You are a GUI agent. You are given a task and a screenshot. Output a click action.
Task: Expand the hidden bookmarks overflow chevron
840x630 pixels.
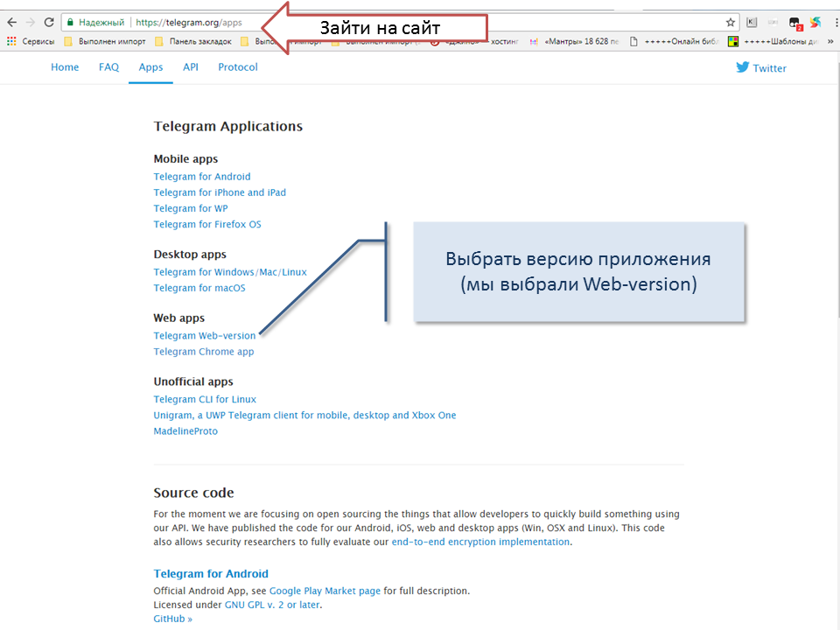pos(829,41)
